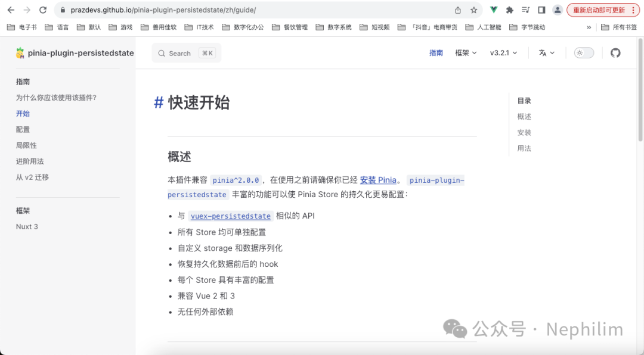644x355 pixels.
Task: Click the 概述 section heading
Action: 179,157
